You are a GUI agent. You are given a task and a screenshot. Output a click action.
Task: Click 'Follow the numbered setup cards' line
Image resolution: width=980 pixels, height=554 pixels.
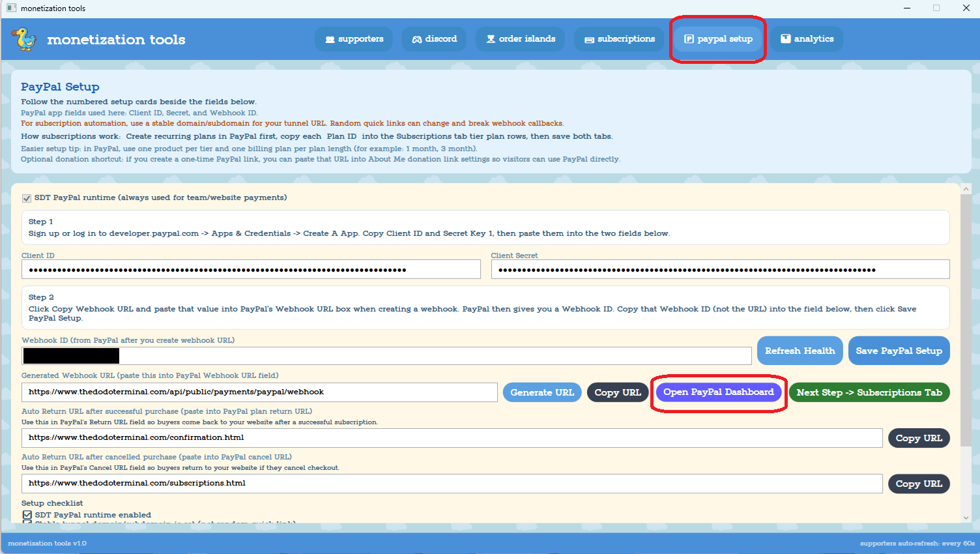coord(139,102)
